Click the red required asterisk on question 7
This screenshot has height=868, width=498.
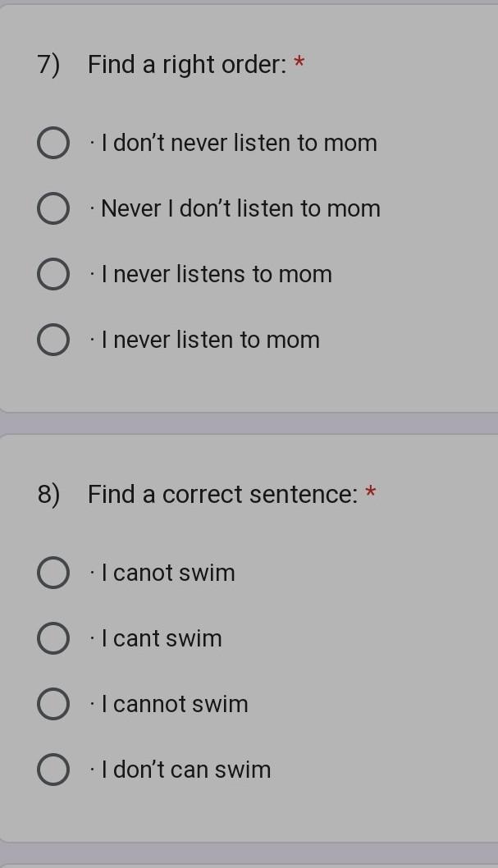[299, 62]
